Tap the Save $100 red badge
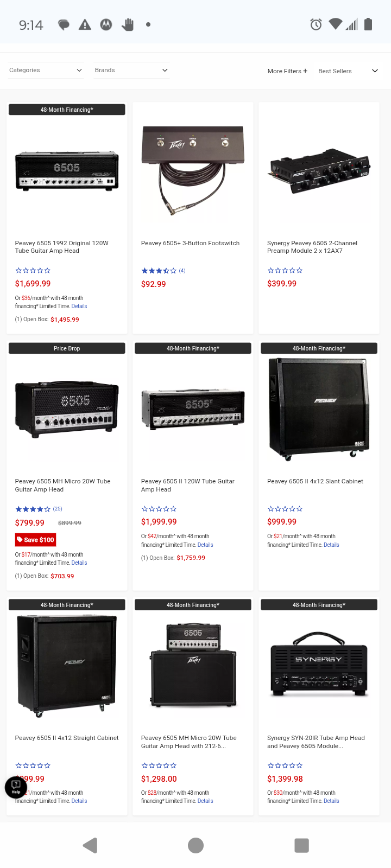Viewport: 391px width, 868px height. (35, 540)
